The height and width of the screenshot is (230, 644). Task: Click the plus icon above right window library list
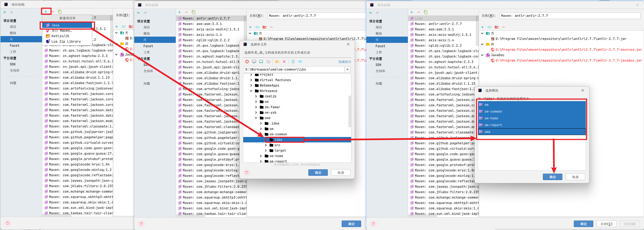coord(412,12)
